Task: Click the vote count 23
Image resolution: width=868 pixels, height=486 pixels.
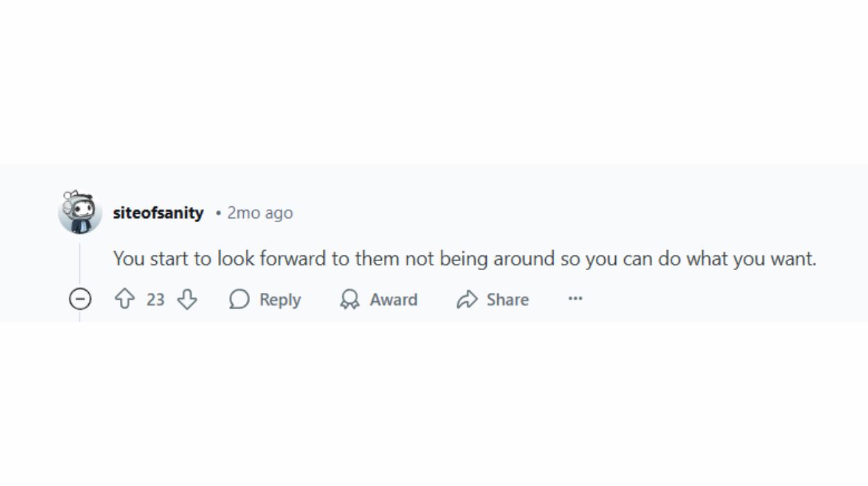Action: coord(156,299)
